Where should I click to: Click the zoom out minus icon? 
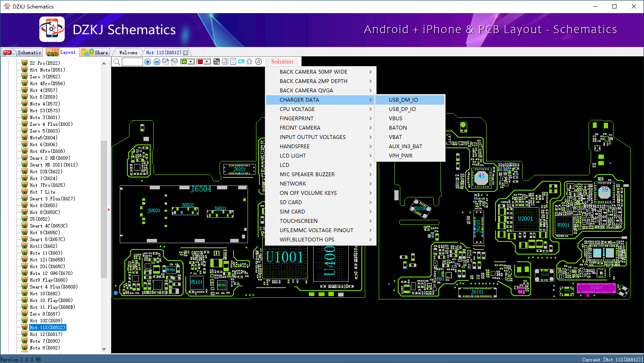click(157, 62)
